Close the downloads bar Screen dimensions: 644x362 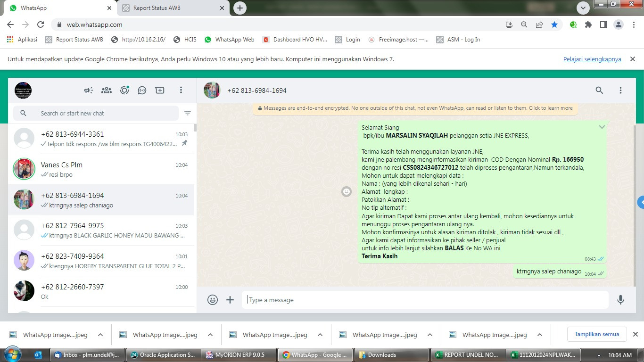pos(635,334)
